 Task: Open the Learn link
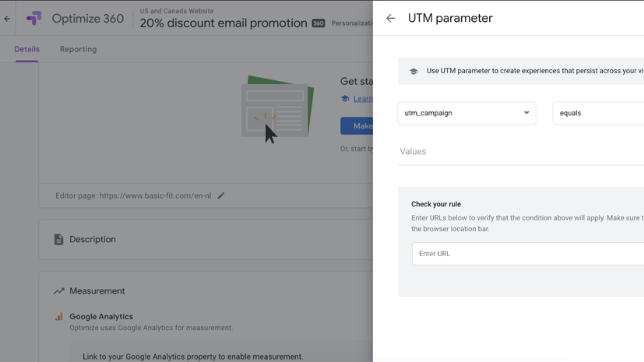click(x=362, y=99)
